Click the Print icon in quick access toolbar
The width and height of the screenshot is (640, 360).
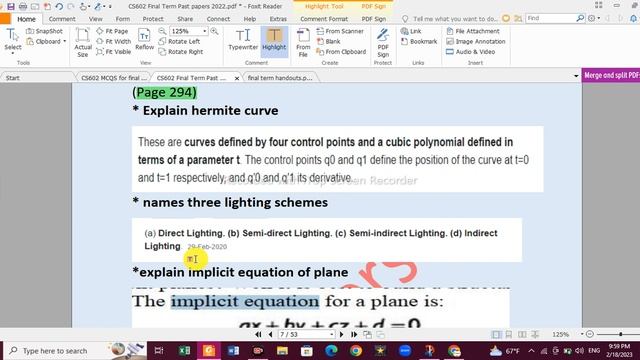point(23,7)
